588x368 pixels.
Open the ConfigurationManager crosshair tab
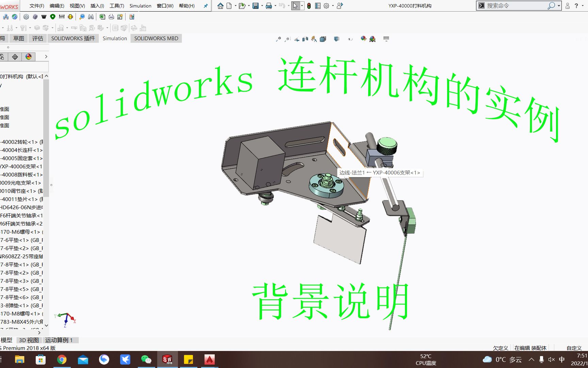[x=15, y=57]
